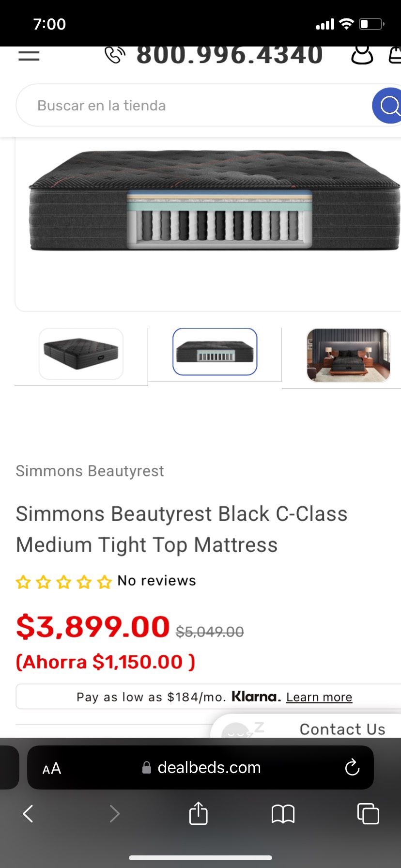Screen dimensions: 401x868
Task: Open the Klarna Learn more link
Action: coord(319,697)
